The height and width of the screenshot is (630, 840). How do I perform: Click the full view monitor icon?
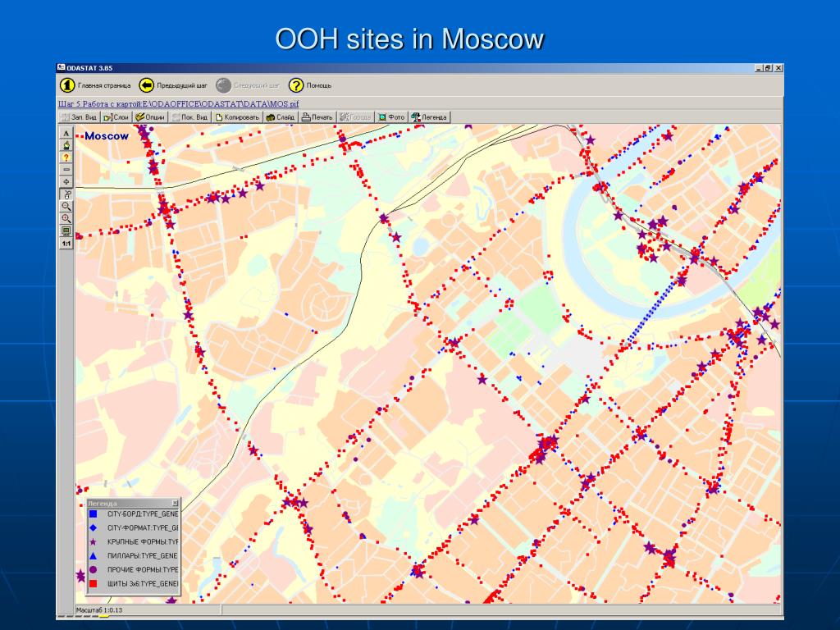66,231
